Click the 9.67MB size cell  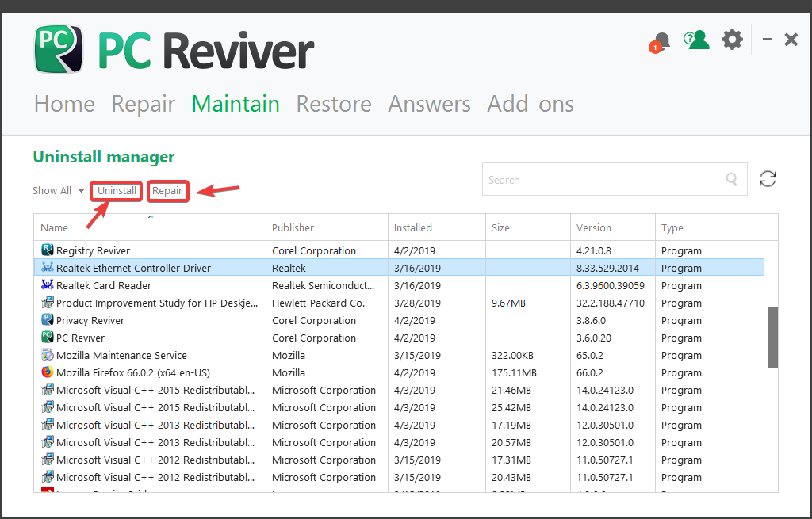(x=508, y=303)
